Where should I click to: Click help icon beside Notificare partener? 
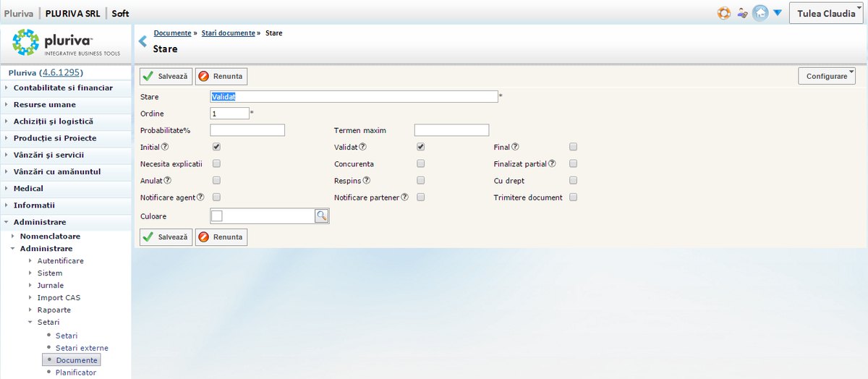(405, 197)
